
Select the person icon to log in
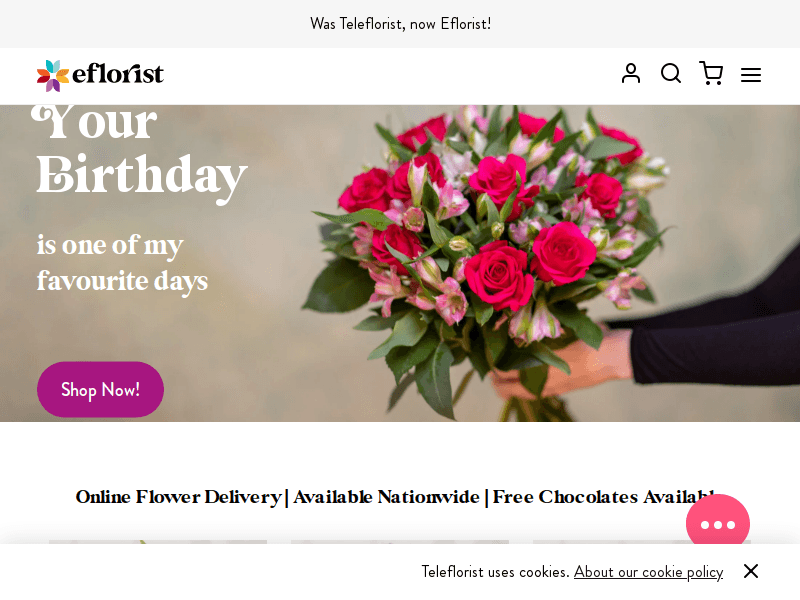[631, 73]
